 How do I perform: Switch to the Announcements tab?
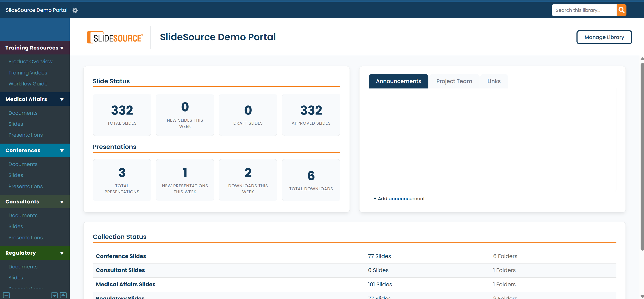click(x=398, y=81)
